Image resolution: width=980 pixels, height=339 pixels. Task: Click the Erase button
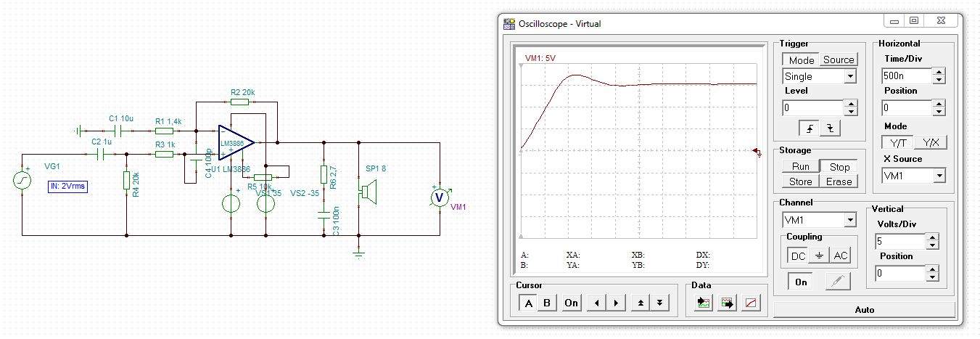[x=839, y=181]
